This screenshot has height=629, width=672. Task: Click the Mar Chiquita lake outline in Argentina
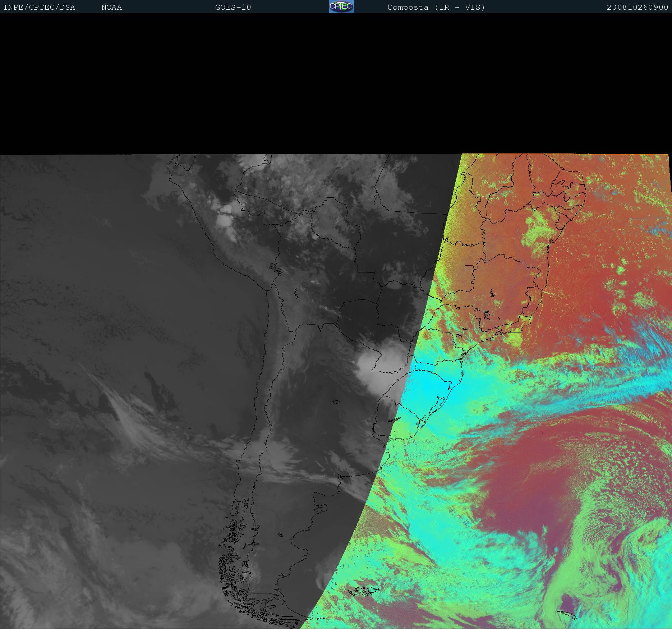pos(336,403)
